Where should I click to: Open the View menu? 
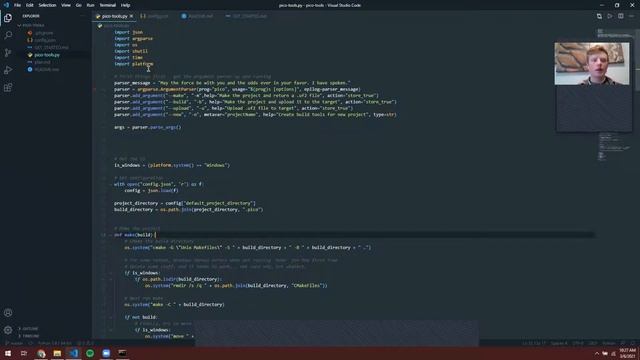[66, 5]
